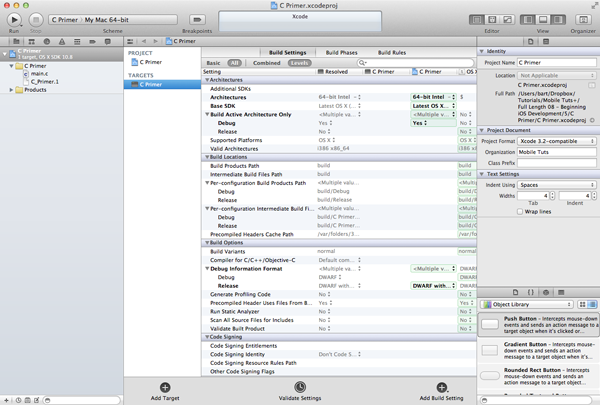
Task: Open the Build Settings tab
Action: point(287,52)
